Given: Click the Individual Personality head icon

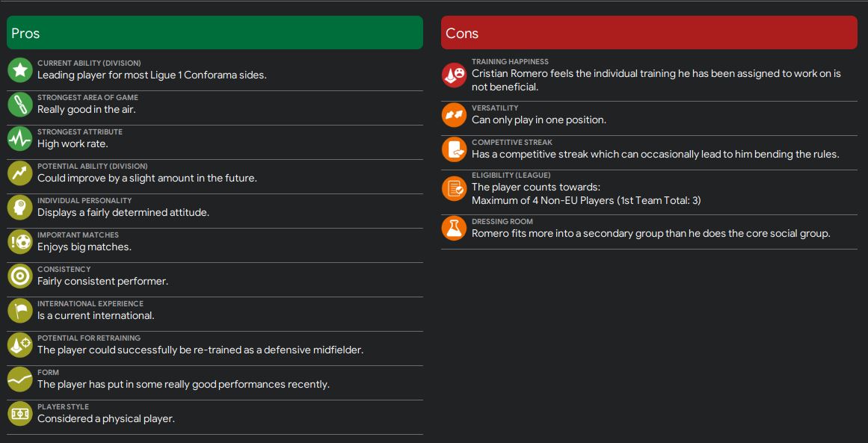Looking at the screenshot, I should click(20, 208).
